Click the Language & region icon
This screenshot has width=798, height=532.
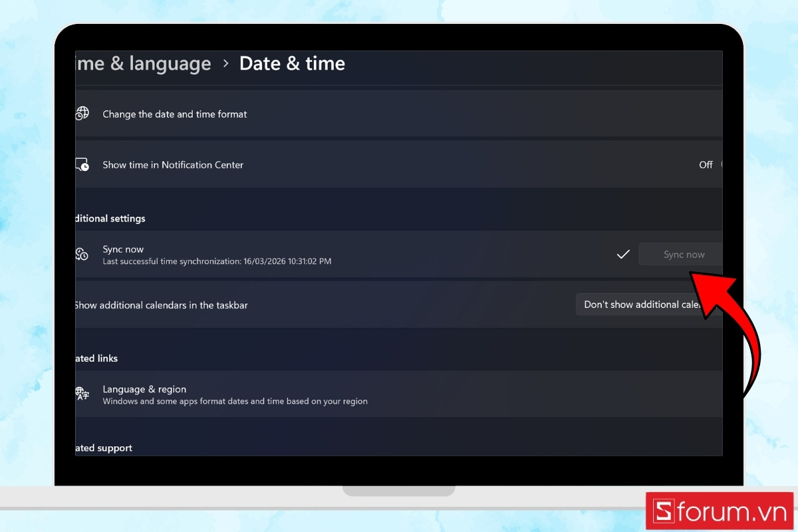(82, 394)
